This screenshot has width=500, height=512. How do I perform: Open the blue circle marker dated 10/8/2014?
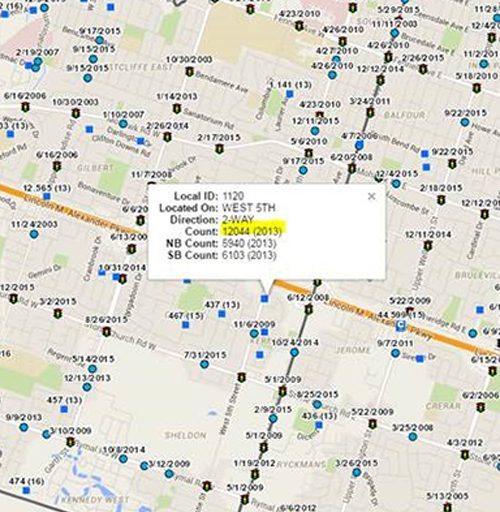pos(123,459)
